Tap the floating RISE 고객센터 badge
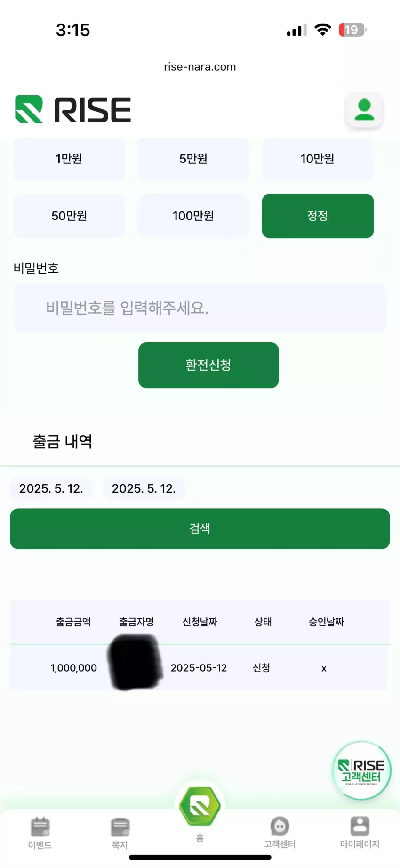Screen dimensions: 400x868 coord(361,771)
